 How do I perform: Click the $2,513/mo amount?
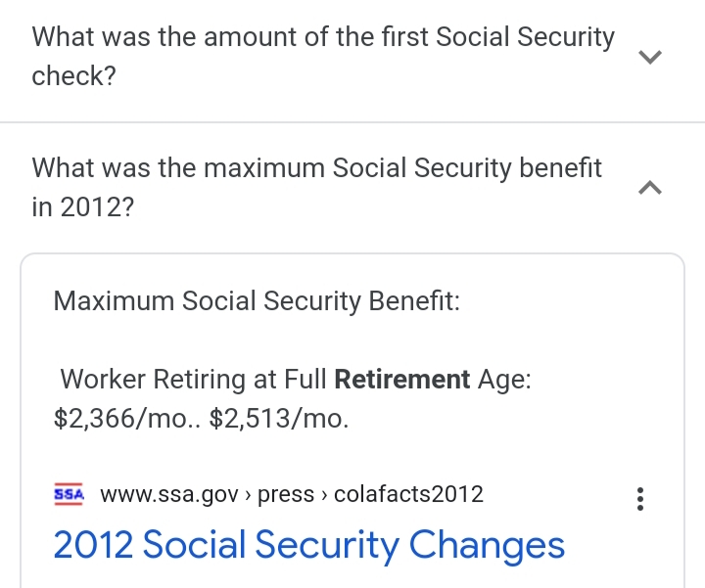[x=278, y=419]
